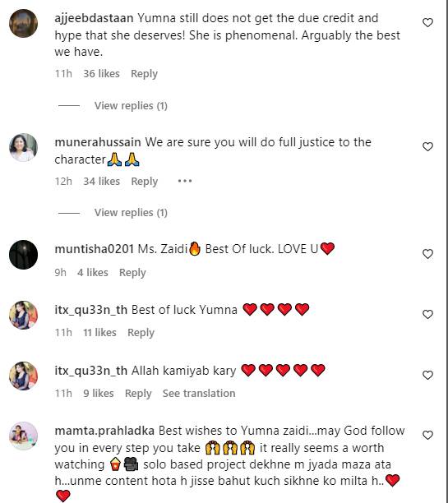View 34 likes on munerahussain's comment
The image size is (448, 503).
point(101,182)
